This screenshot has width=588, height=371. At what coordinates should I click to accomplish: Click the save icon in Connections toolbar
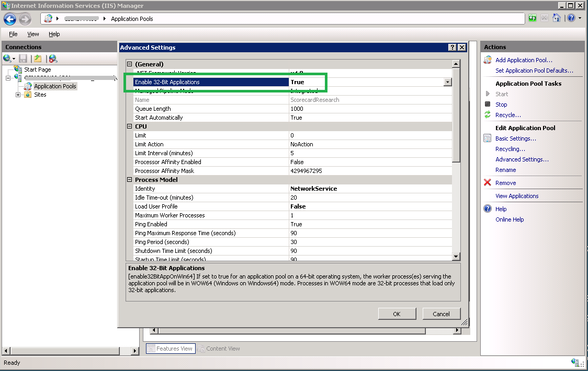pos(23,59)
